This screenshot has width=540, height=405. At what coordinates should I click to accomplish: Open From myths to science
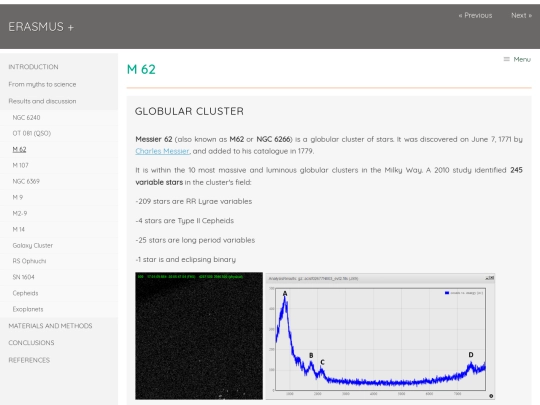tap(42, 84)
